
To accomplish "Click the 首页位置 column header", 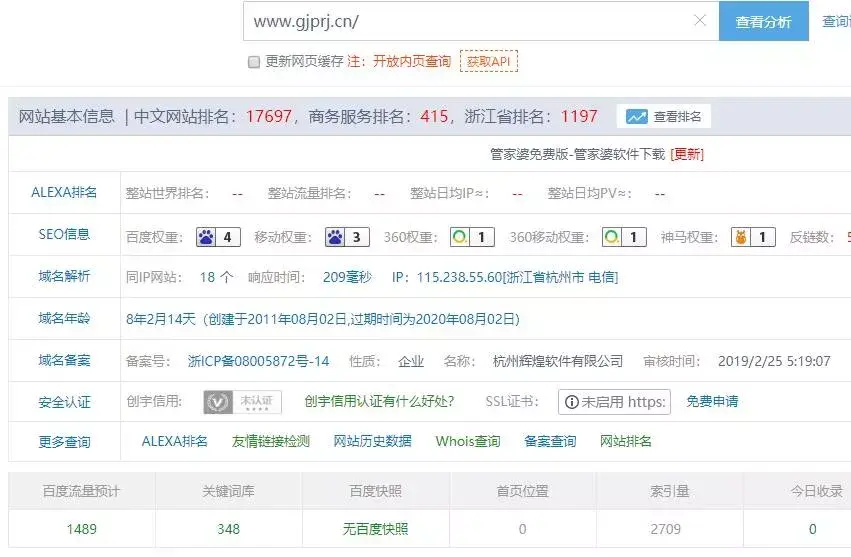I will coord(523,491).
